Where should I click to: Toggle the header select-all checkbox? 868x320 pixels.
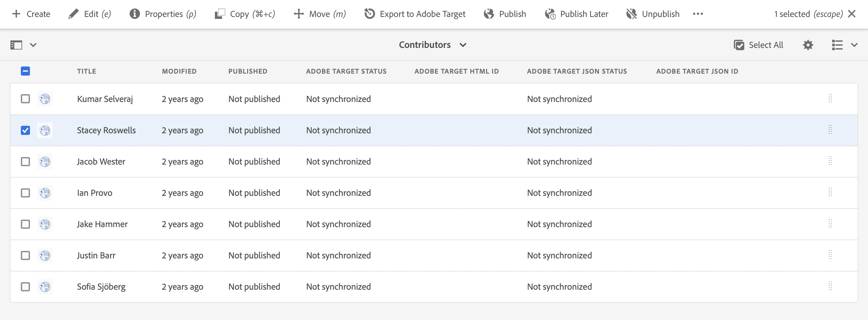[x=25, y=71]
